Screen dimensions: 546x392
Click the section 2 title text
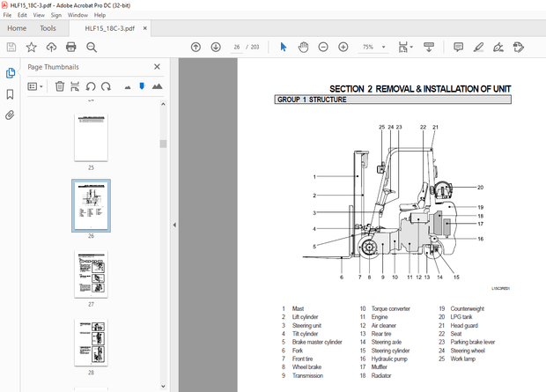coord(420,89)
